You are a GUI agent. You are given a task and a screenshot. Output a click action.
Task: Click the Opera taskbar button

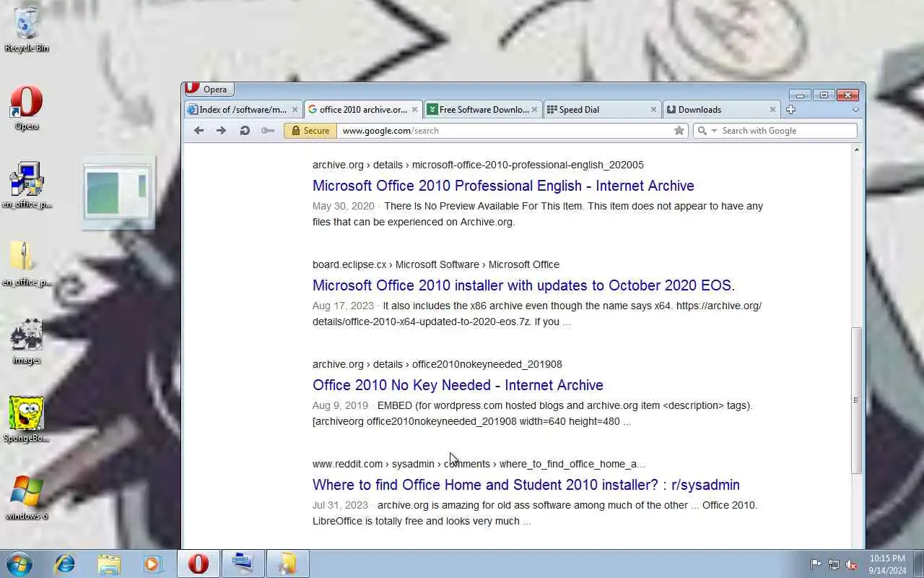(199, 564)
